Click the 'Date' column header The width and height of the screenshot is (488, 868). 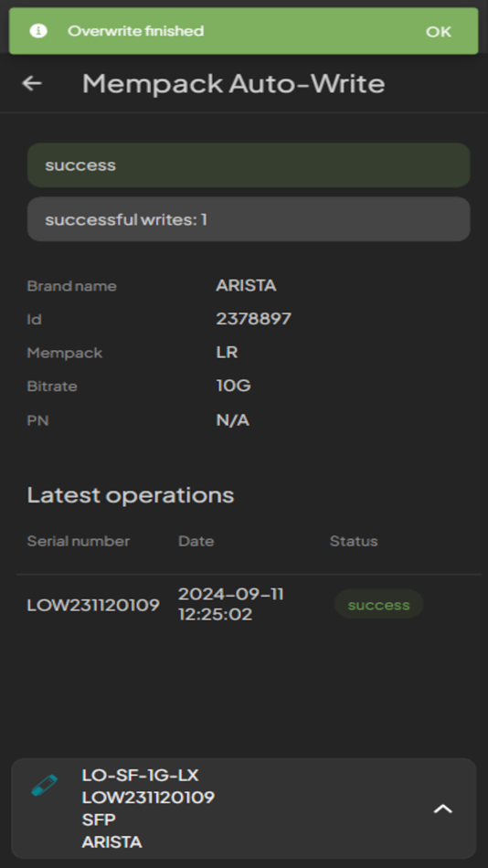[196, 541]
